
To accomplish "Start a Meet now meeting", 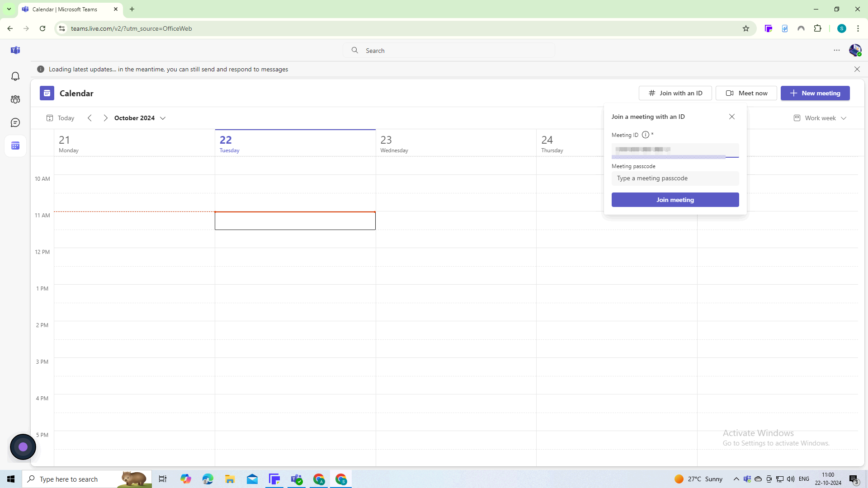I will tap(746, 93).
